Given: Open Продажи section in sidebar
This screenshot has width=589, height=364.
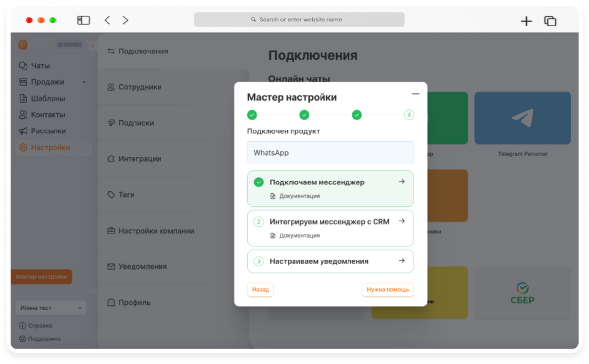Looking at the screenshot, I should 48,82.
